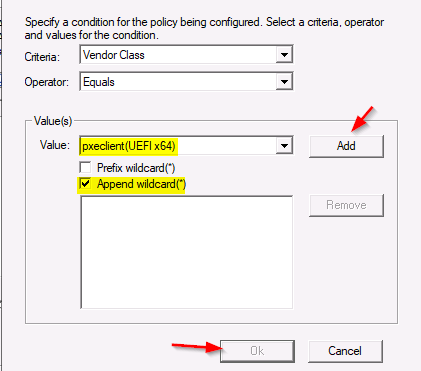The height and width of the screenshot is (371, 421).
Task: Click inside the empty values list box
Action: 187,252
